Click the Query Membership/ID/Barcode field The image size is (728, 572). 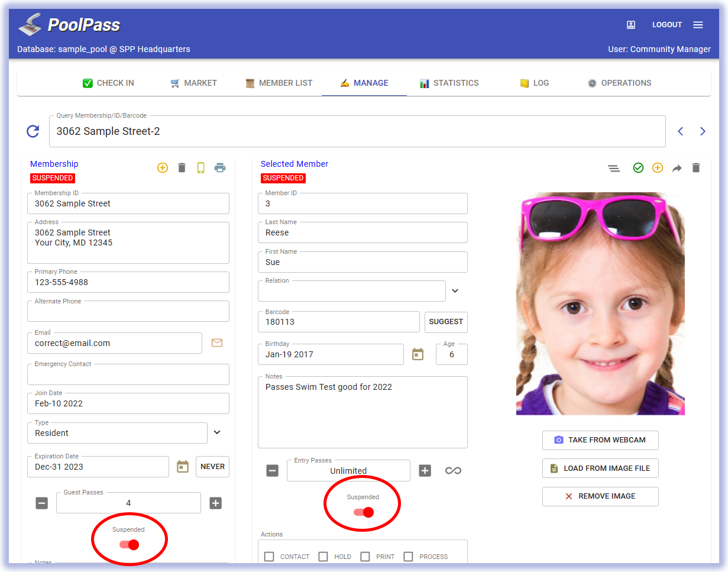(357, 131)
